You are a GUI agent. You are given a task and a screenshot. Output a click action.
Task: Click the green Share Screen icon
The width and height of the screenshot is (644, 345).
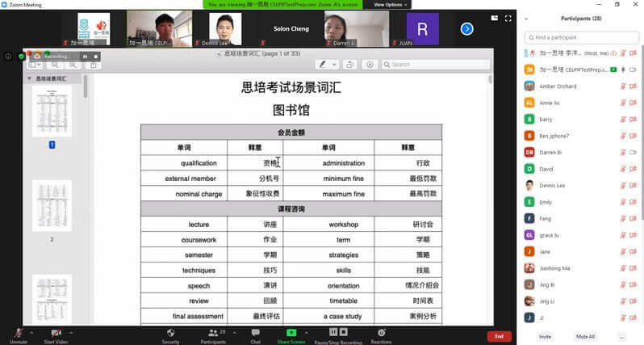tap(291, 333)
